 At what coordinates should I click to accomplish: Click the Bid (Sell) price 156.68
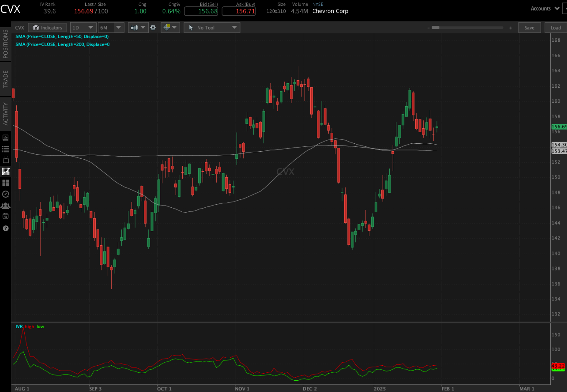[201, 11]
